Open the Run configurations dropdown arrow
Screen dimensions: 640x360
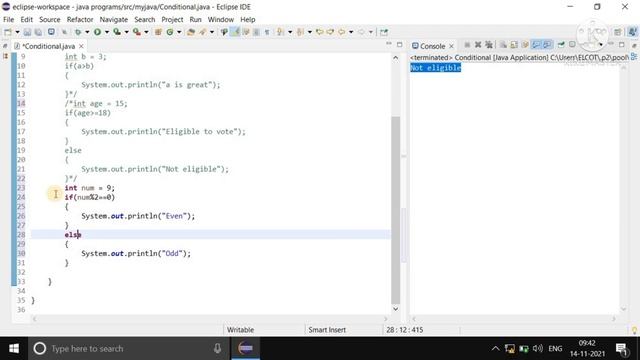[x=107, y=32]
